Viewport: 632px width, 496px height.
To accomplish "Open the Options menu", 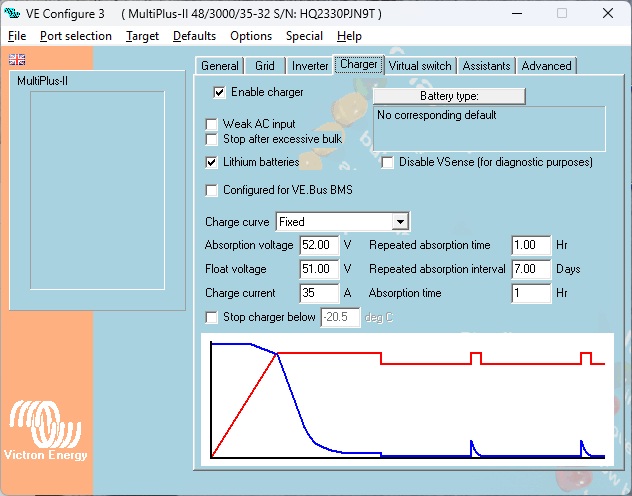I will [251, 36].
